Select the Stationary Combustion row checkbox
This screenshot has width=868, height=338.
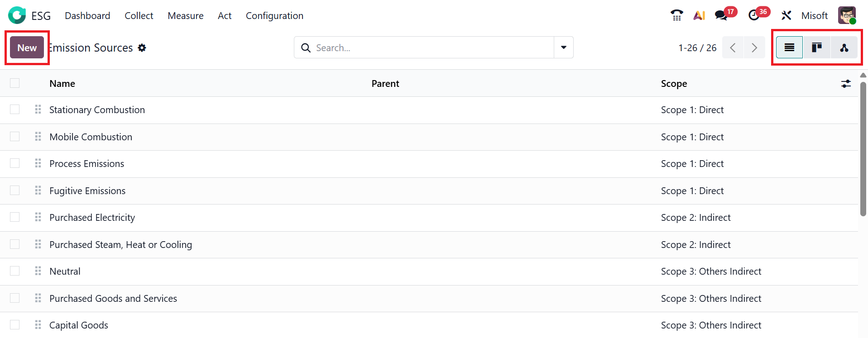coord(15,109)
